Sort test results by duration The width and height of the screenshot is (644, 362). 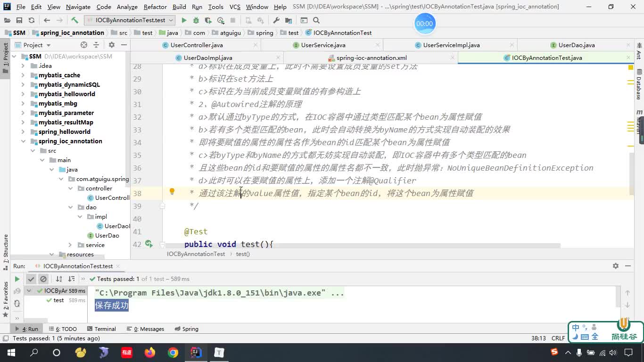click(x=71, y=279)
